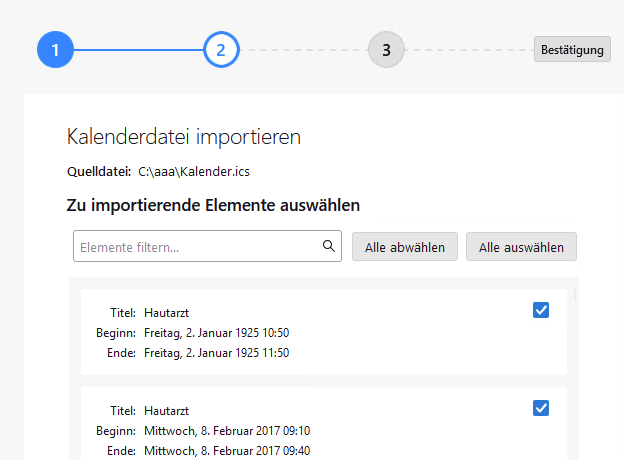The image size is (624, 460).
Task: Click the title of the 2017 Hautarzt event
Action: click(x=166, y=411)
